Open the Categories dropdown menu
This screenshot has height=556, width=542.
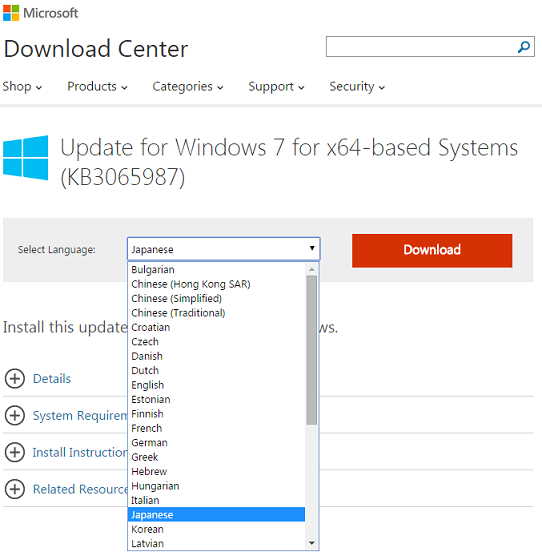[x=188, y=87]
